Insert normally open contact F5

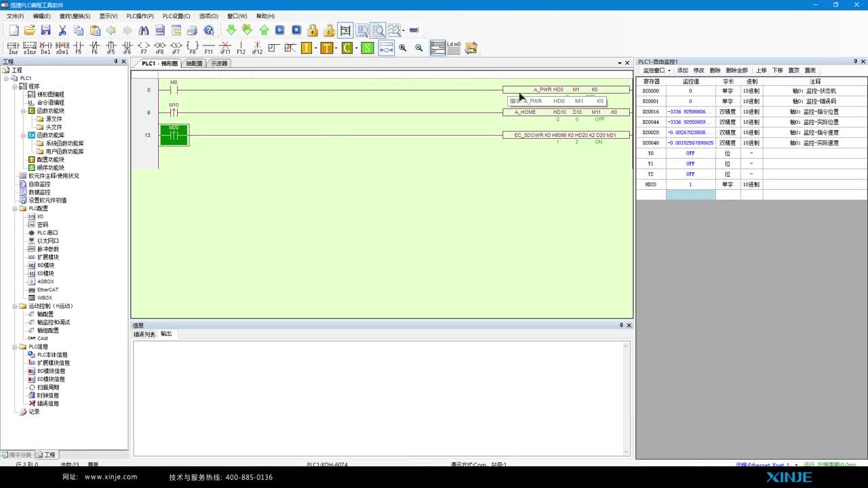(78, 47)
